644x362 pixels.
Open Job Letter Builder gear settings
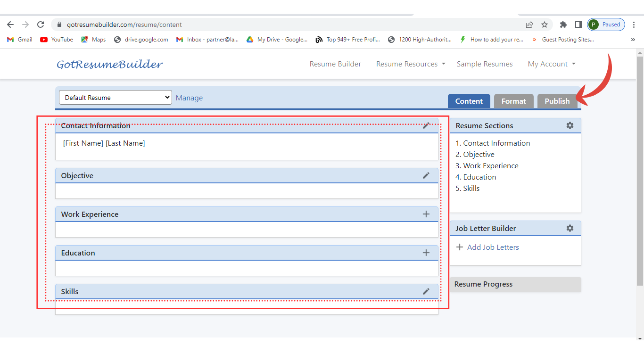click(570, 228)
